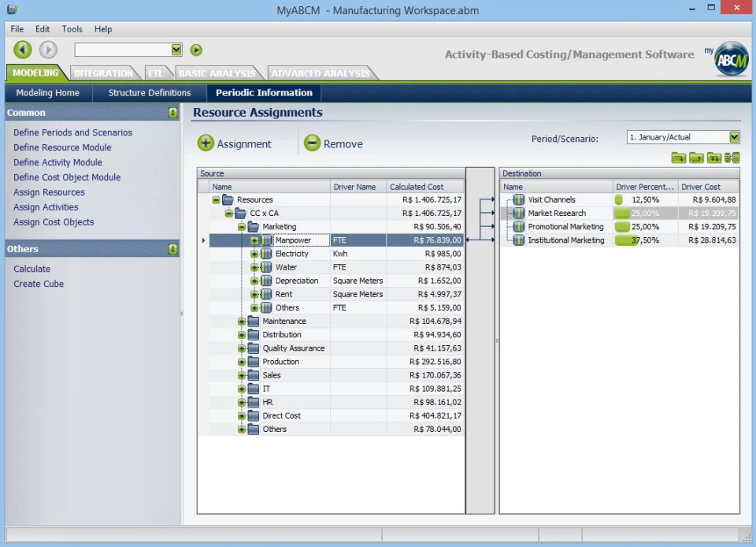Click the green plus icon of Assignment
The height and width of the screenshot is (547, 756).
[x=206, y=143]
